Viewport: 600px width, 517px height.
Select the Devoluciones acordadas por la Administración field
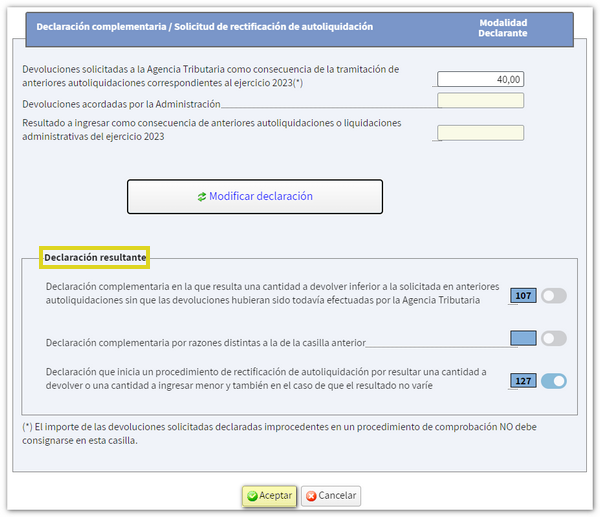480,100
